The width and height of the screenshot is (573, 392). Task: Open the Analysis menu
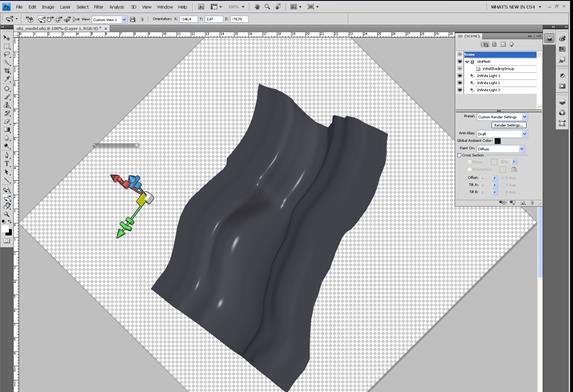point(117,7)
